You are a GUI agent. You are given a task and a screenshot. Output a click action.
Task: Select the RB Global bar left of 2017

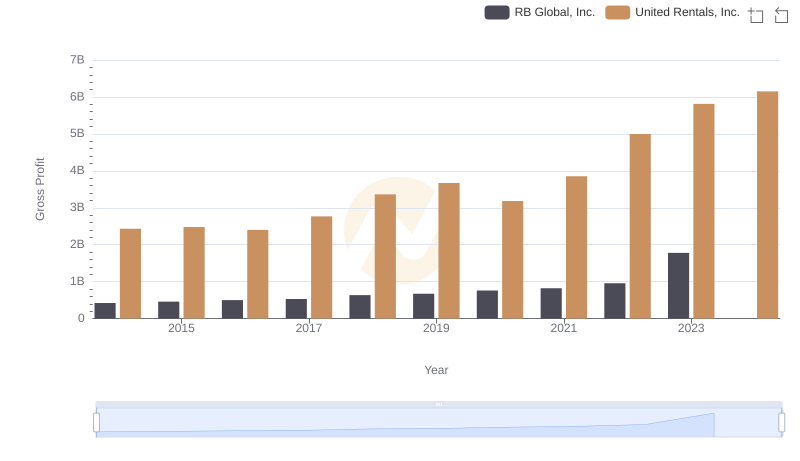296,309
